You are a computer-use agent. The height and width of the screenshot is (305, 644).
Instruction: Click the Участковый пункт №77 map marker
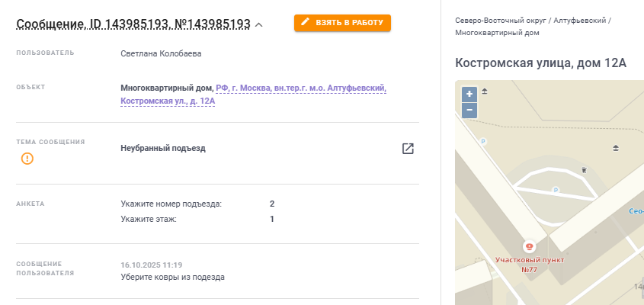click(x=529, y=247)
